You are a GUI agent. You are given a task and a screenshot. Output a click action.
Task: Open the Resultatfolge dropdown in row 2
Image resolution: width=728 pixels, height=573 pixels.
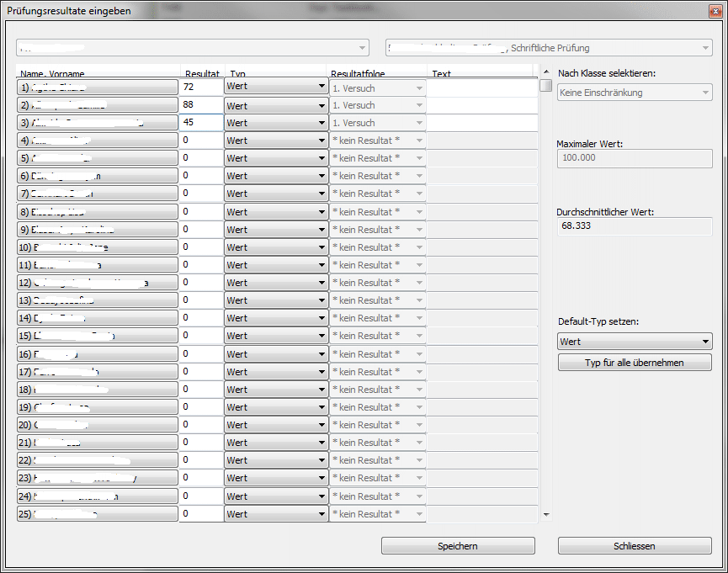pos(378,105)
